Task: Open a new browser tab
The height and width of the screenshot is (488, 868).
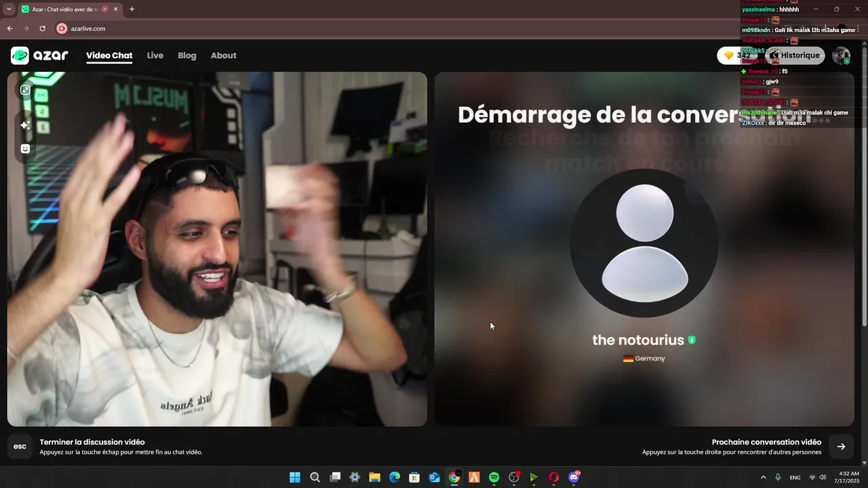Action: point(132,9)
